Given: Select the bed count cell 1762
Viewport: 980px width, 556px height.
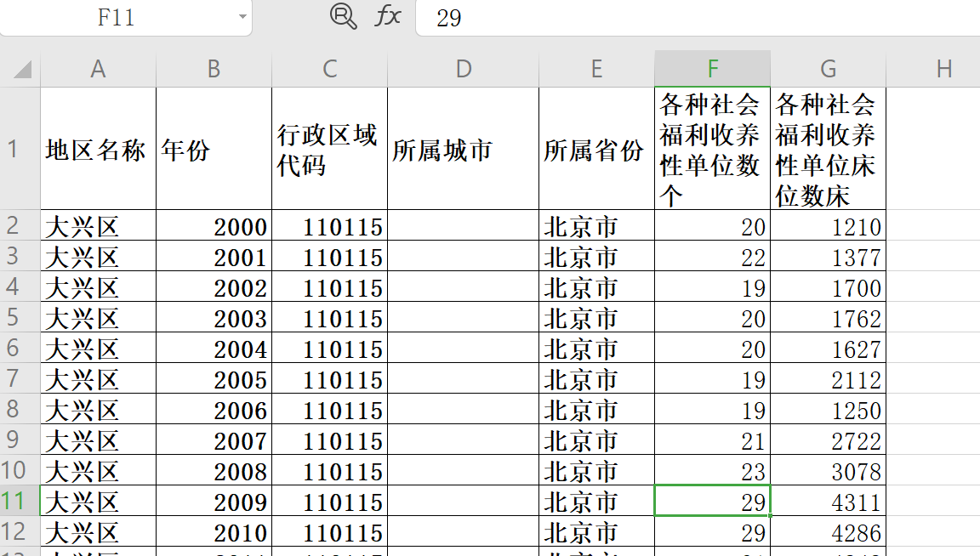Looking at the screenshot, I should (x=828, y=317).
